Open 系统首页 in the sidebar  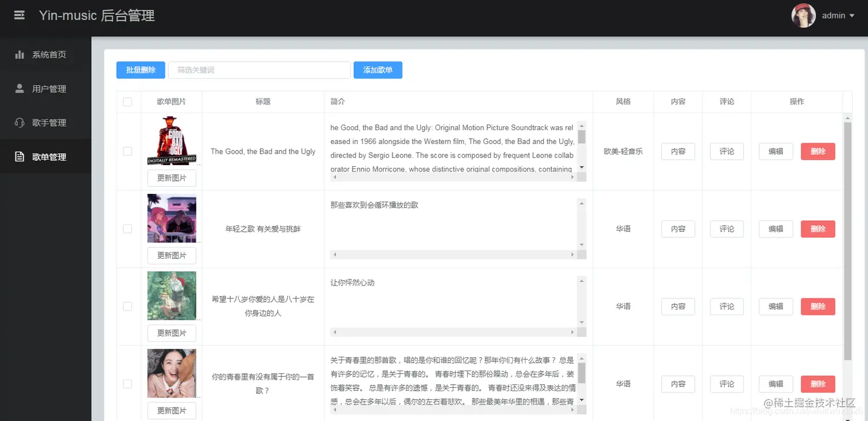click(45, 54)
